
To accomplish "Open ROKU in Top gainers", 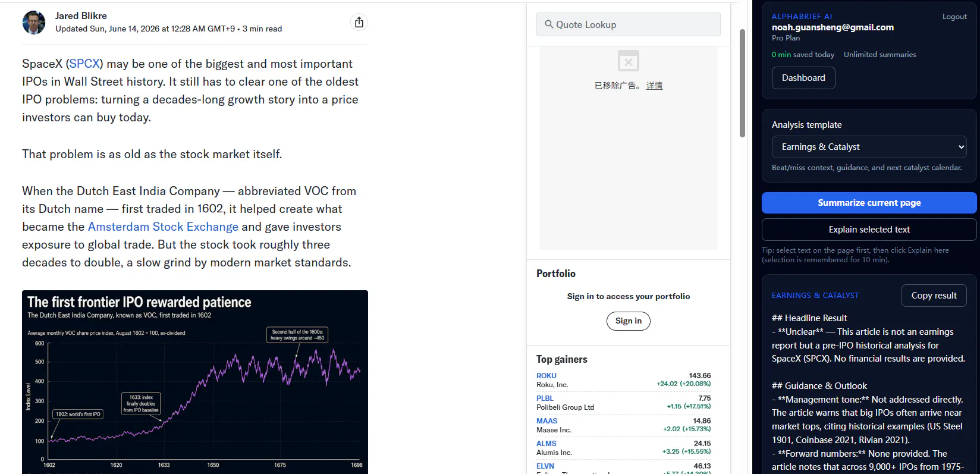I will pos(546,376).
